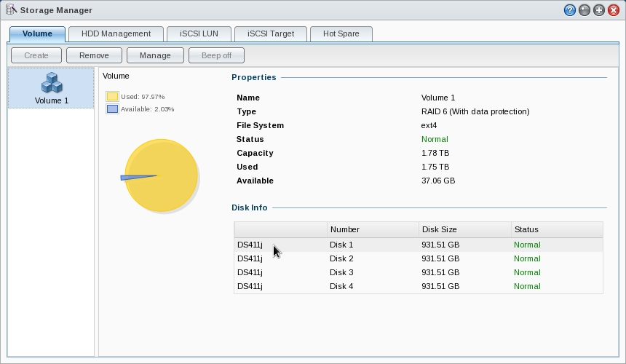Click the 1.78 TB capacity value
The height and width of the screenshot is (364, 626).
435,154
